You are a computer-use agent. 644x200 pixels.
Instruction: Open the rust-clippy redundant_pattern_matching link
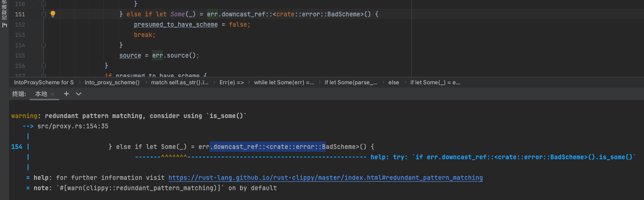325,178
